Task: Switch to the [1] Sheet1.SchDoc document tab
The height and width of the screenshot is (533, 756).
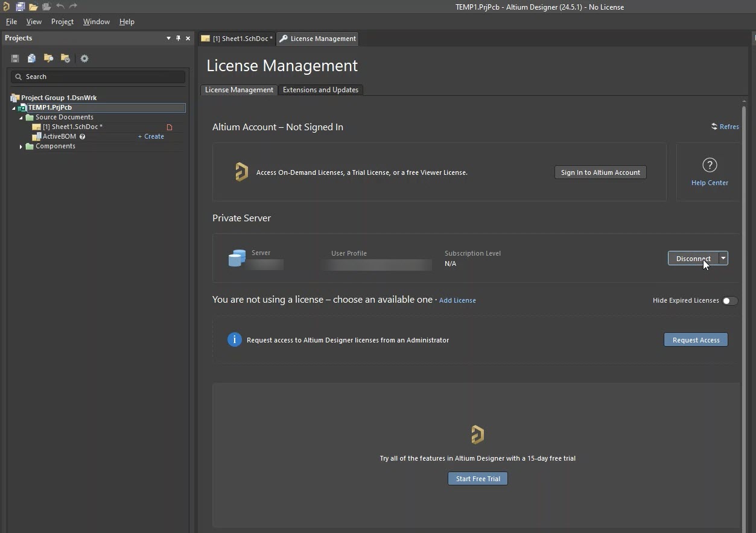Action: click(237, 39)
